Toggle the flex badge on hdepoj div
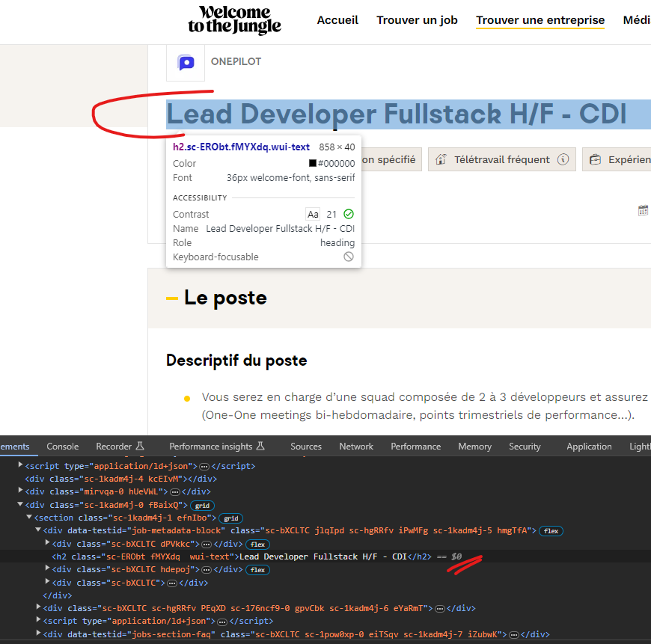This screenshot has width=651, height=644. [x=258, y=570]
